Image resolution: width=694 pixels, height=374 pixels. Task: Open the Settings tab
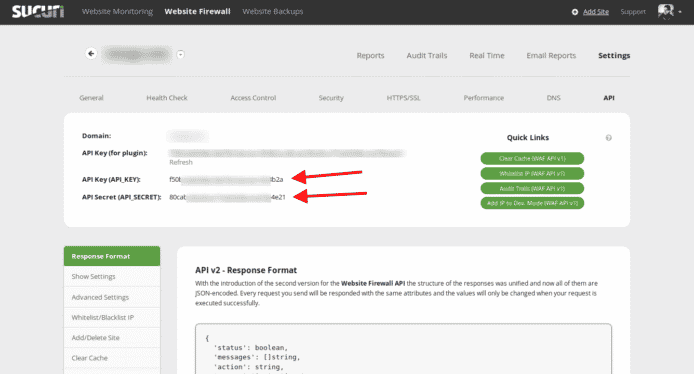click(x=614, y=55)
